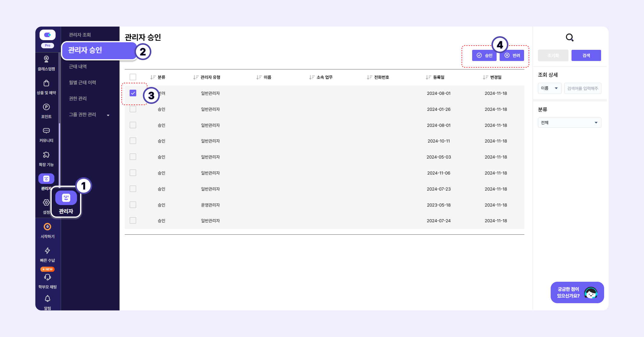Open 알림 bell icon
This screenshot has width=644, height=337.
47,299
